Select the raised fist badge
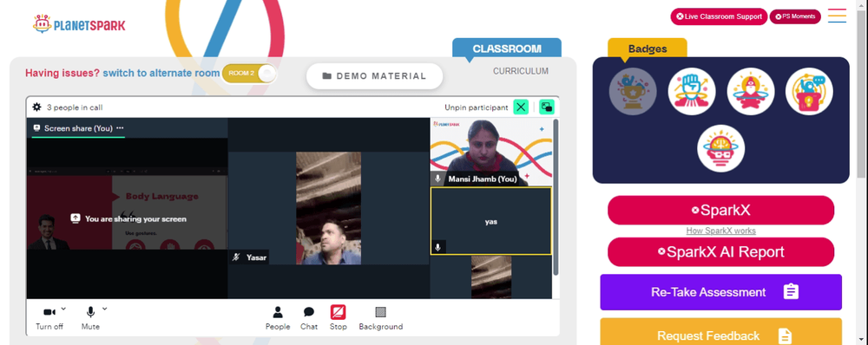 (692, 91)
